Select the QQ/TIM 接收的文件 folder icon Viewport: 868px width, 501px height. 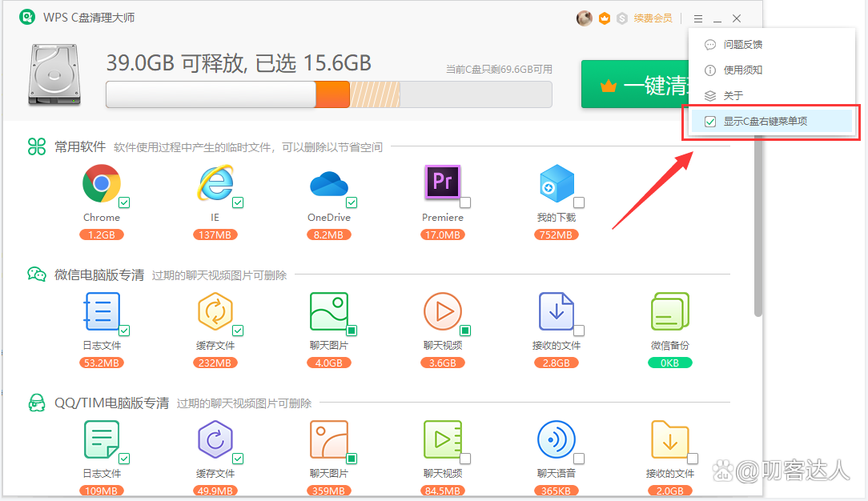point(670,439)
